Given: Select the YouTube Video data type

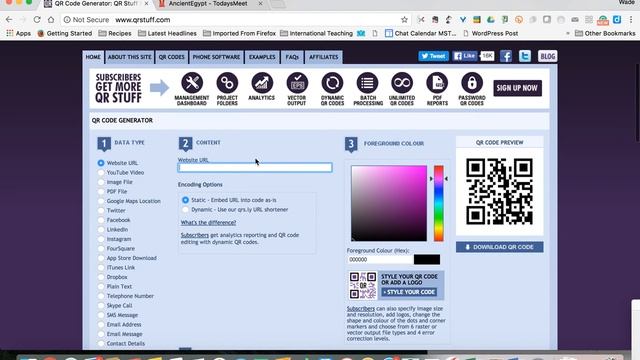Looking at the screenshot, I should (x=101, y=173).
